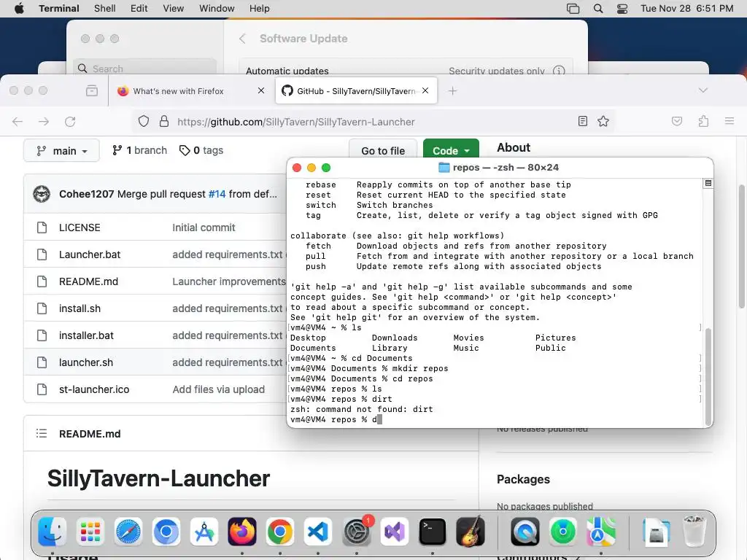Screen dimensions: 747x560
Task: Show site security padlock info
Action: [164, 122]
